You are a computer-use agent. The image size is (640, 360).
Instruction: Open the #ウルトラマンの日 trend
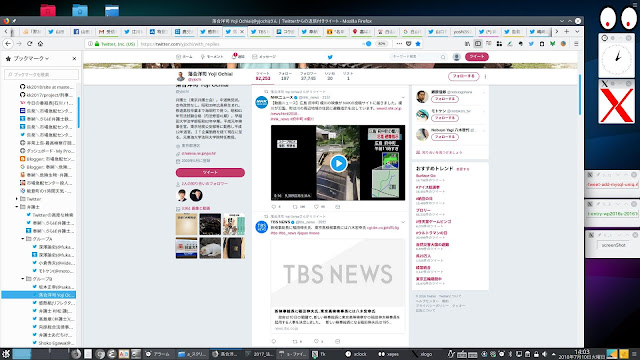click(431, 233)
